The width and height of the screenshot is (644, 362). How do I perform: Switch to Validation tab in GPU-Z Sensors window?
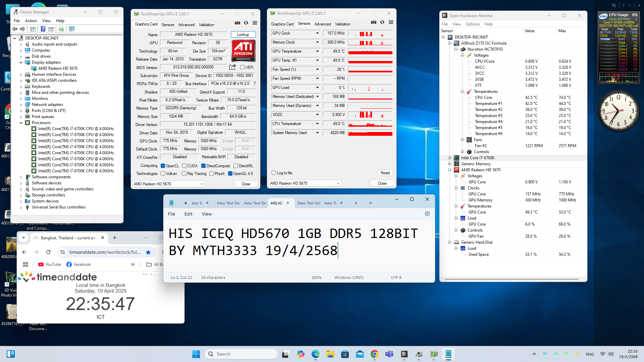pyautogui.click(x=342, y=24)
